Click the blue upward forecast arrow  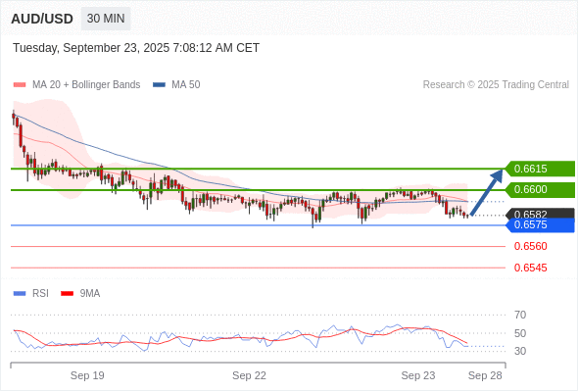tap(487, 192)
